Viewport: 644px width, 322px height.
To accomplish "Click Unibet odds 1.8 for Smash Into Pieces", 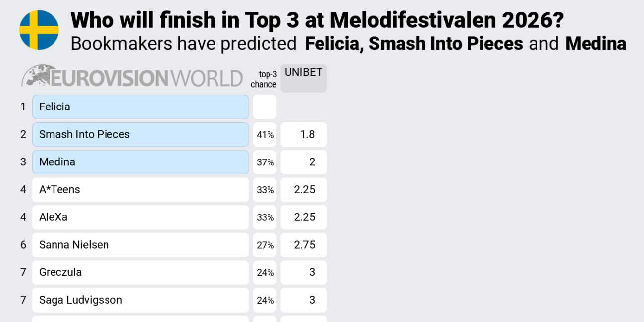I will (x=304, y=135).
